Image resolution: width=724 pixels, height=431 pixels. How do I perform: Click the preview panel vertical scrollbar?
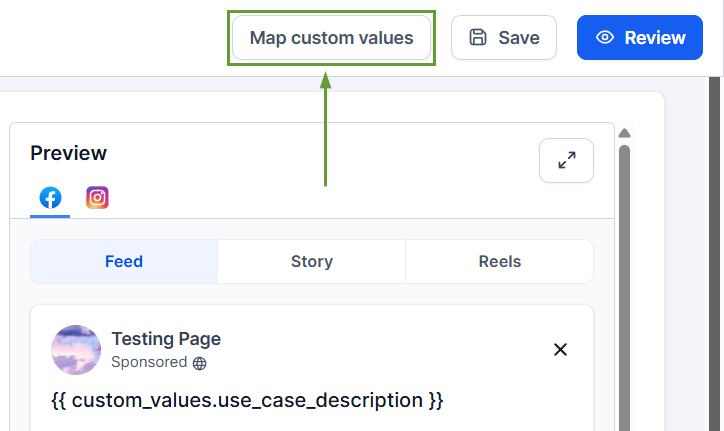coord(624,288)
